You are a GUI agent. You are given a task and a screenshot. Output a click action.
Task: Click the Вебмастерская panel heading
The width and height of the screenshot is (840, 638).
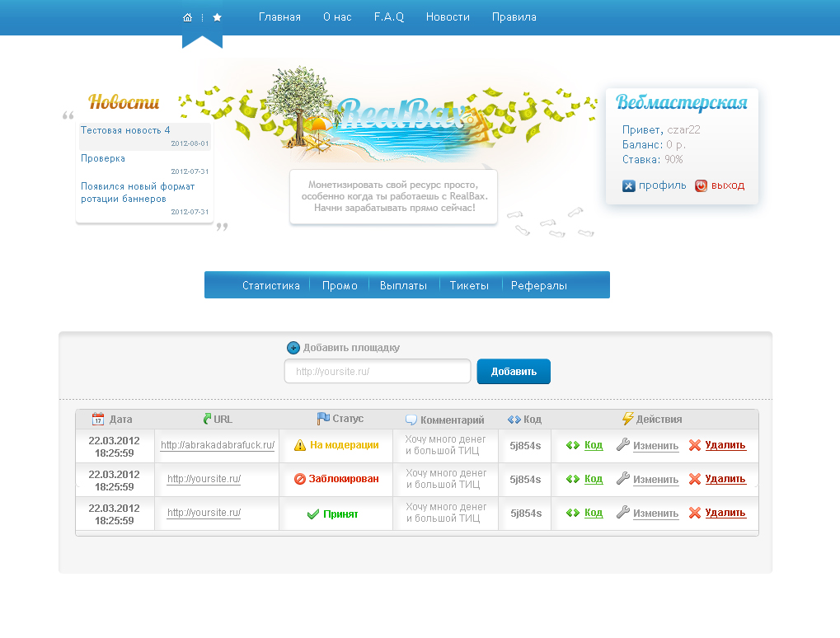(x=682, y=101)
